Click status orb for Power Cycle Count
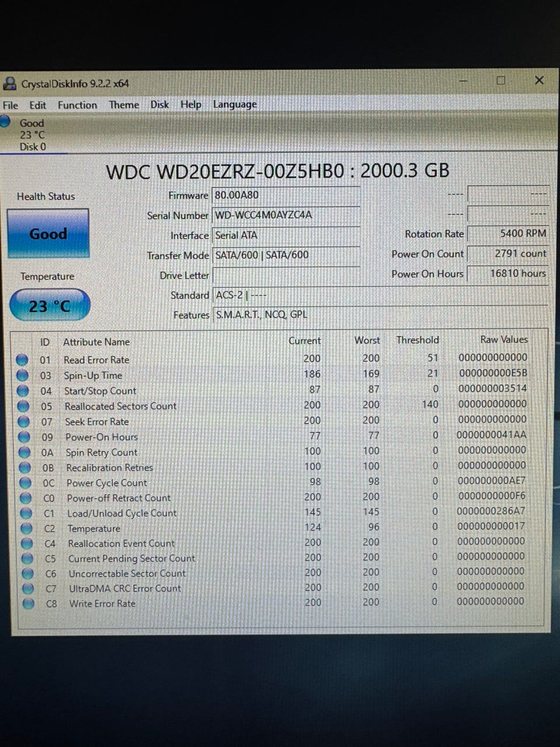This screenshot has height=747, width=560. pyautogui.click(x=26, y=483)
